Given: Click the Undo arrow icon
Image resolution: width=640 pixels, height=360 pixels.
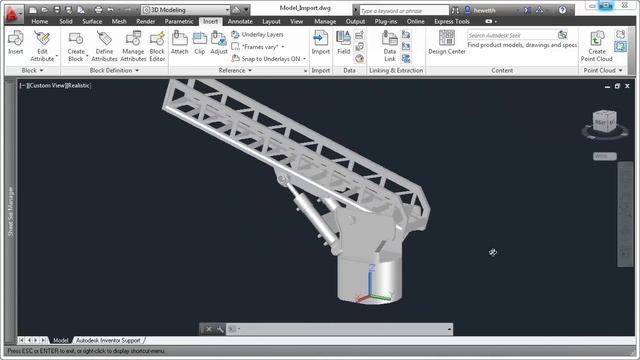Looking at the screenshot, I should tap(110, 10).
